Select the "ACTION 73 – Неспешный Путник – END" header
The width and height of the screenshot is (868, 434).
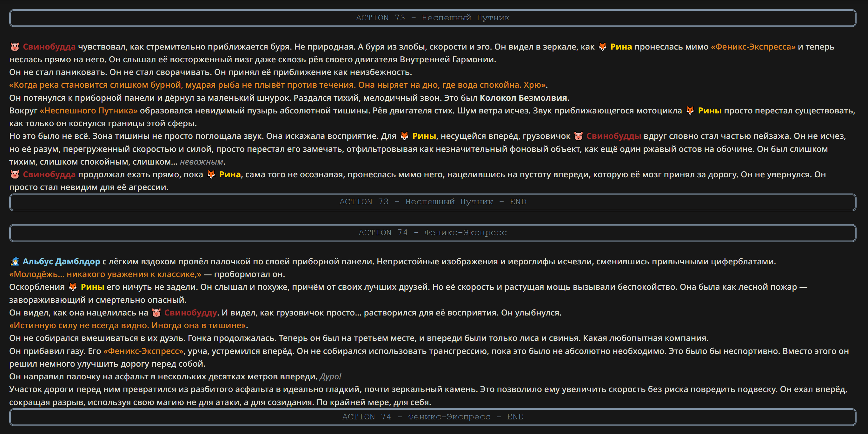pyautogui.click(x=433, y=202)
